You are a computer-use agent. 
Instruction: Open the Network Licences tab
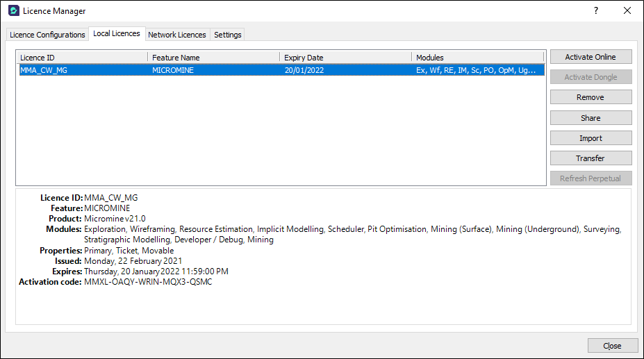click(x=177, y=35)
